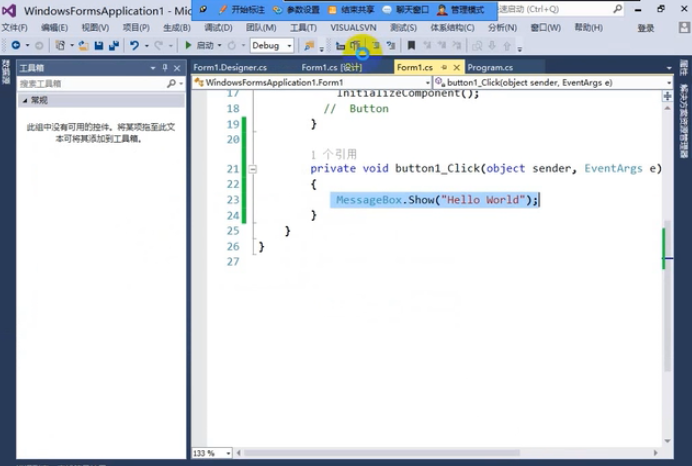Click the Open File folder icon
692x466 pixels.
(83, 45)
